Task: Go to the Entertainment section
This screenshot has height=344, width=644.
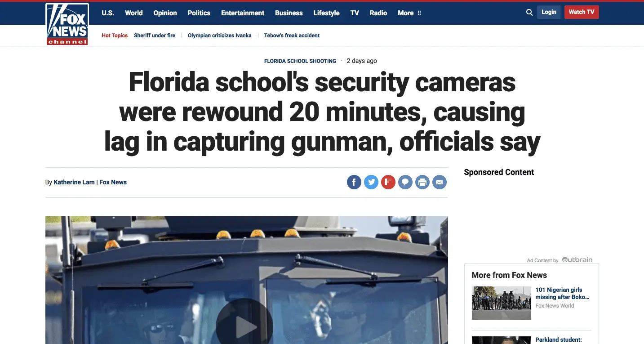Action: click(243, 13)
